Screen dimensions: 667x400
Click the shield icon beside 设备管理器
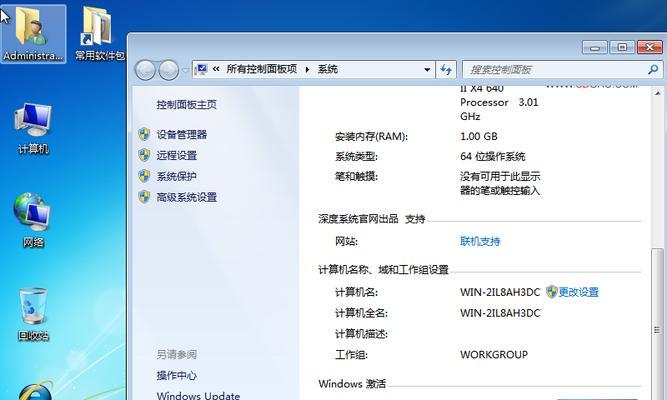coord(144,134)
